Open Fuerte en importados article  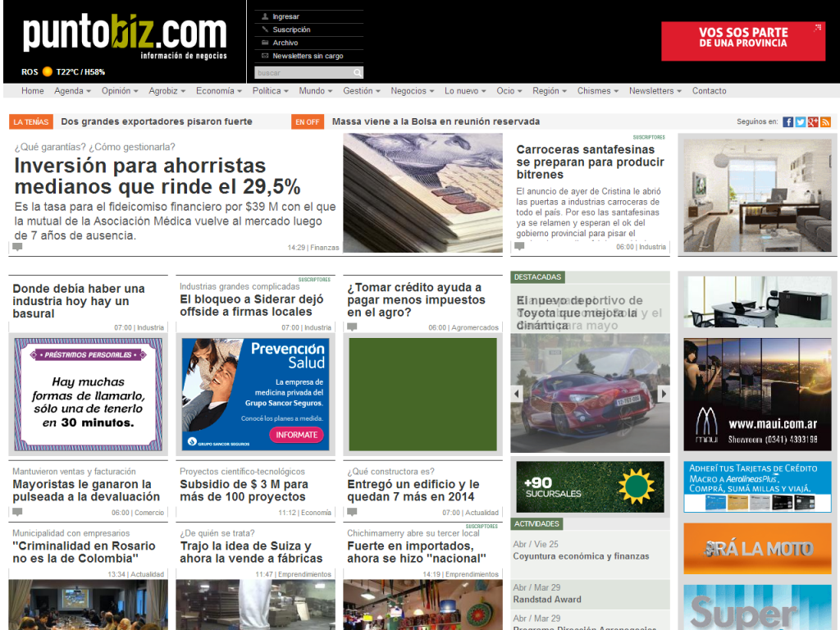(416, 552)
